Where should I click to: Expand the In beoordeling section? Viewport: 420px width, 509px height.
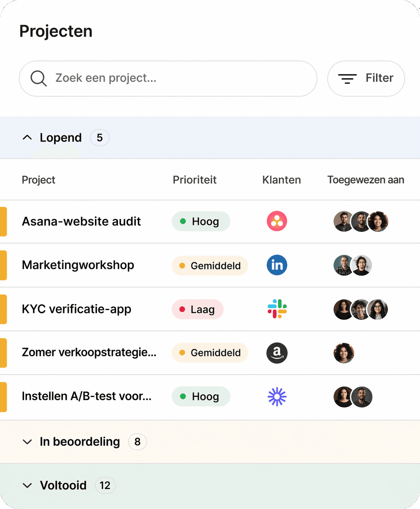click(28, 442)
